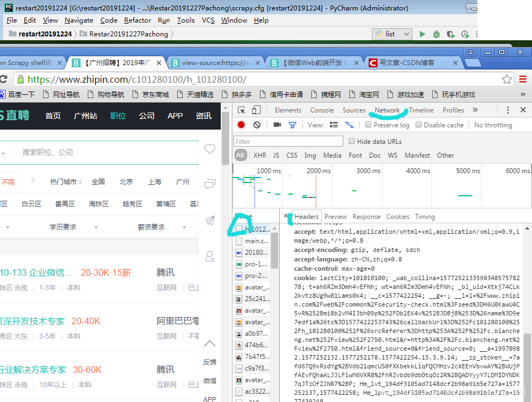Viewport: 532px width, 402px height.
Task: Open DevTools three-dot customize menu
Action: (508, 110)
